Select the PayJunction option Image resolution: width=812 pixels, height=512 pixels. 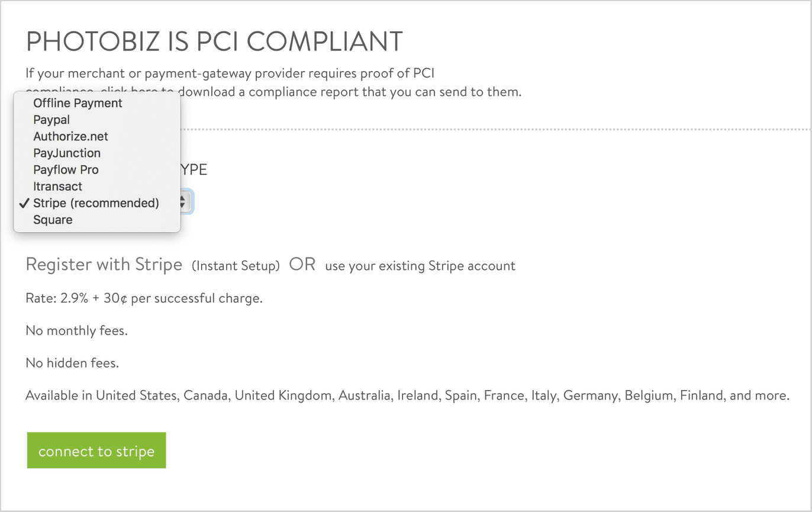(x=67, y=153)
